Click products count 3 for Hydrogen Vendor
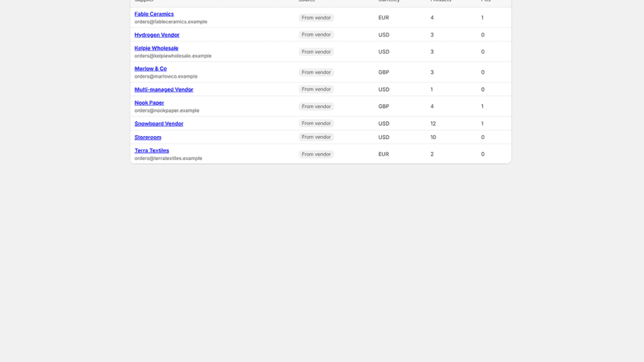This screenshot has width=644, height=362. point(432,35)
